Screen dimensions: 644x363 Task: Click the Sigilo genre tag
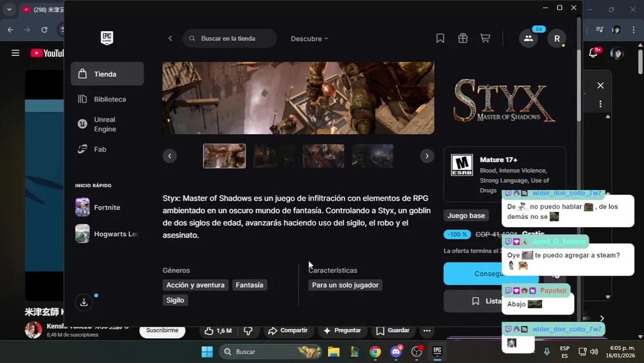(175, 300)
